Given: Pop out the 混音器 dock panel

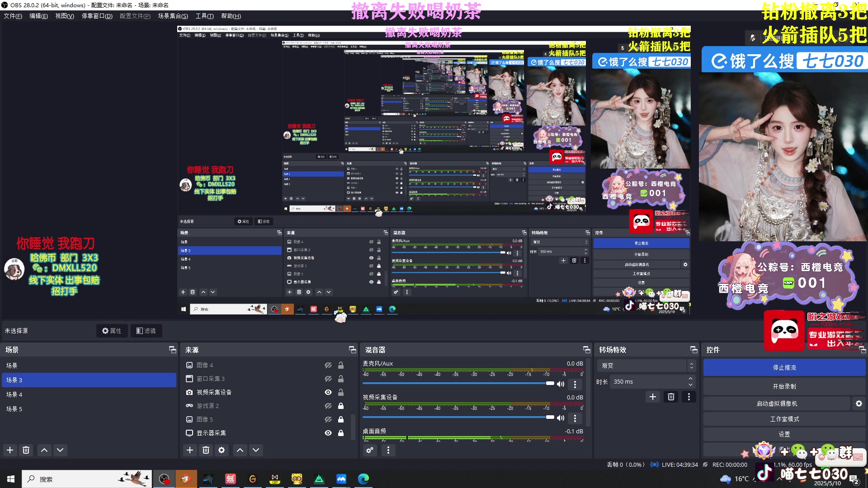Looking at the screenshot, I should [586, 350].
